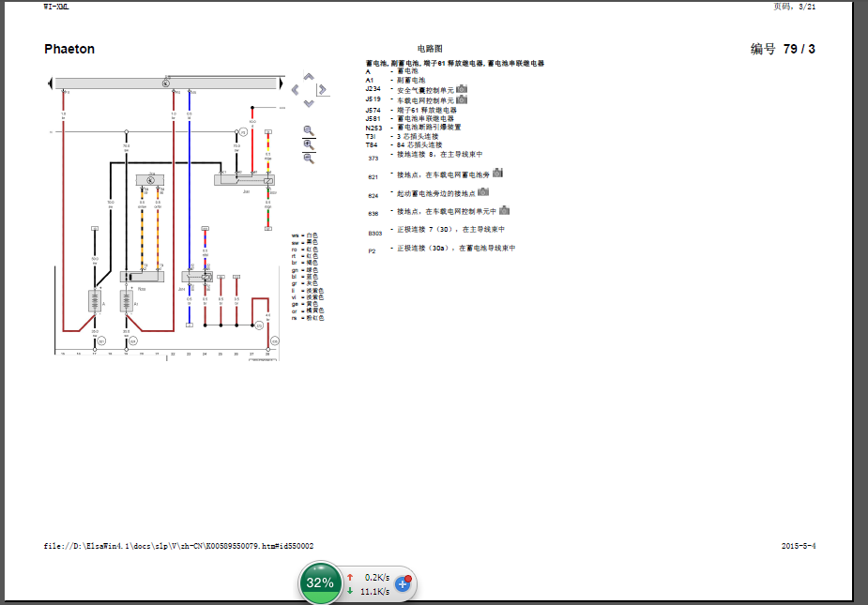Pan the diagram right with the right arrow

click(x=322, y=90)
